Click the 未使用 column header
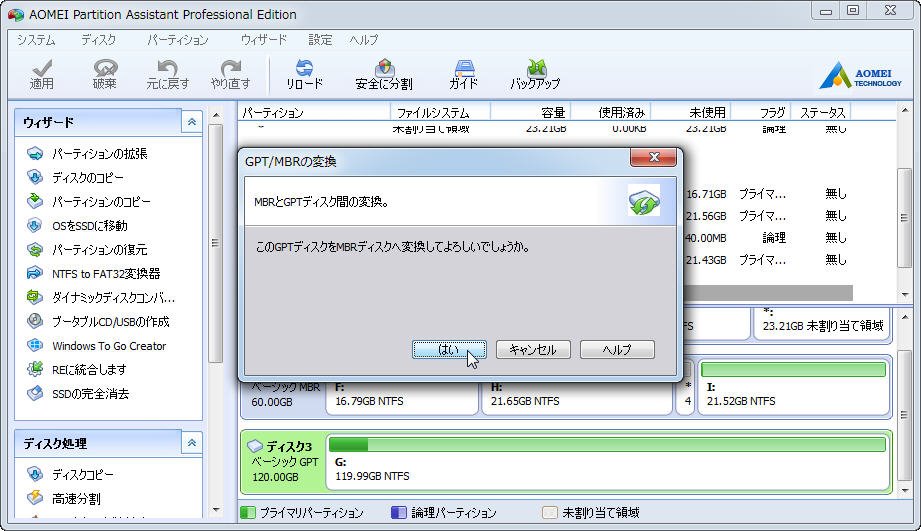Viewport: 921px width, 531px height. (x=690, y=112)
